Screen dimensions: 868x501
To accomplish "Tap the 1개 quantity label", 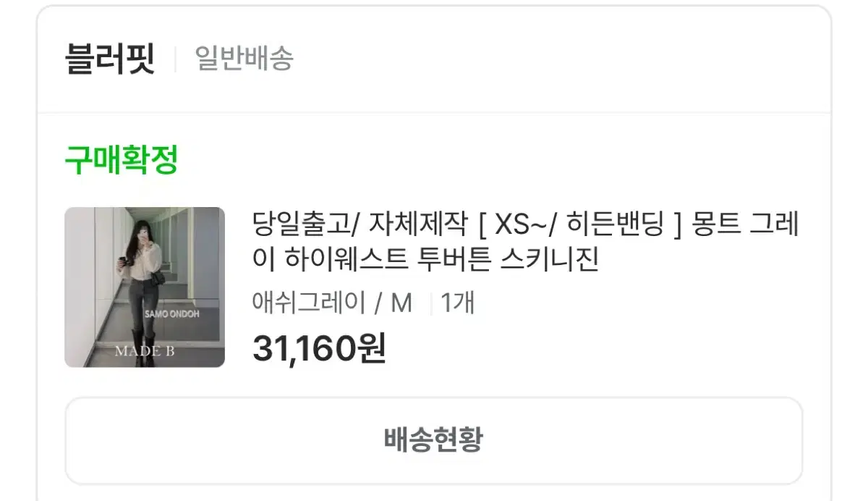I will (x=457, y=303).
